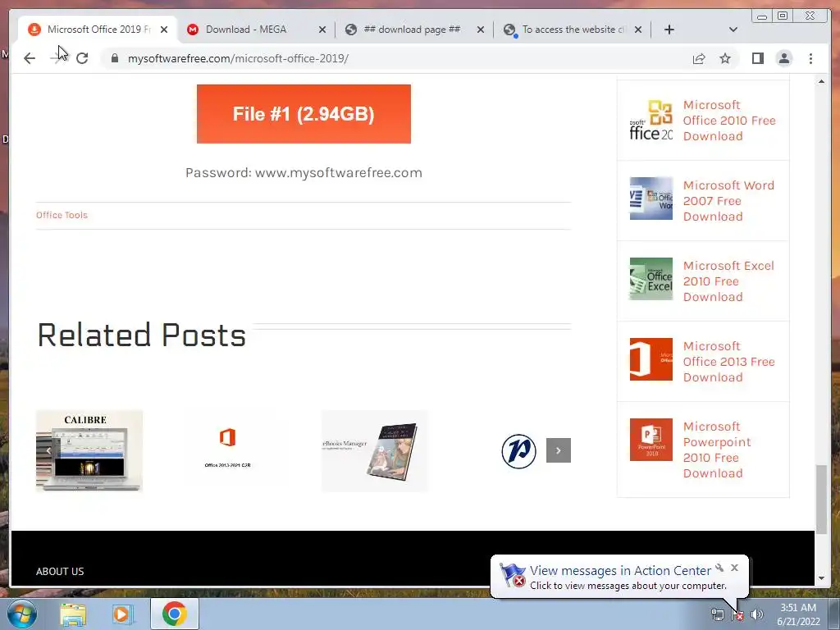Screen dimensions: 840x630
Task: Click the wrench options icon in balloon
Action: pos(719,568)
